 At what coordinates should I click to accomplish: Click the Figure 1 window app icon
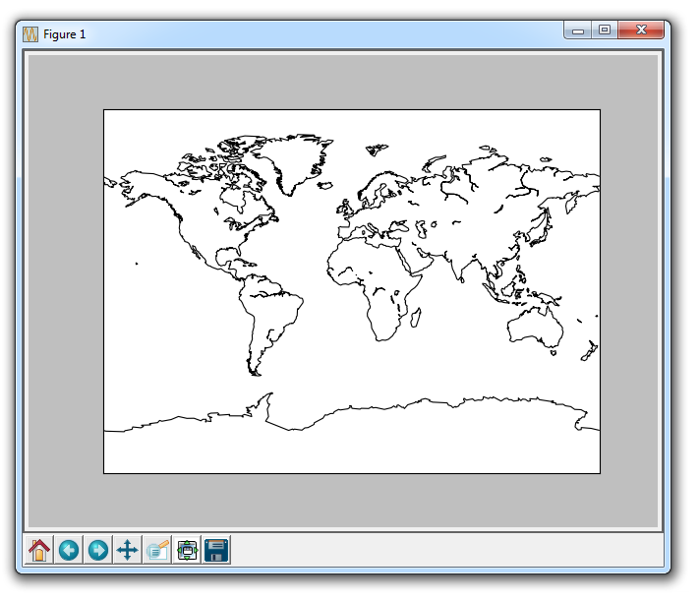30,33
